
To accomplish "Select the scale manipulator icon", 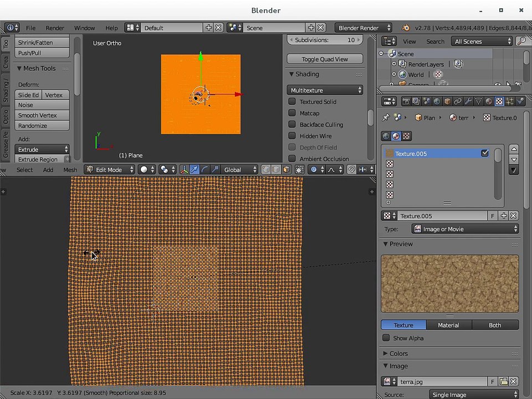I will tap(215, 170).
